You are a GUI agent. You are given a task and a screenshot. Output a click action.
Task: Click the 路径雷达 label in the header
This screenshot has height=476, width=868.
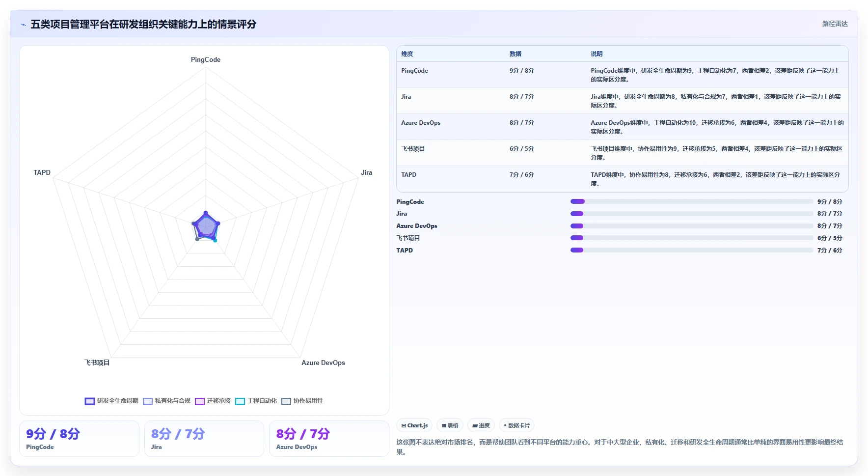coord(835,24)
